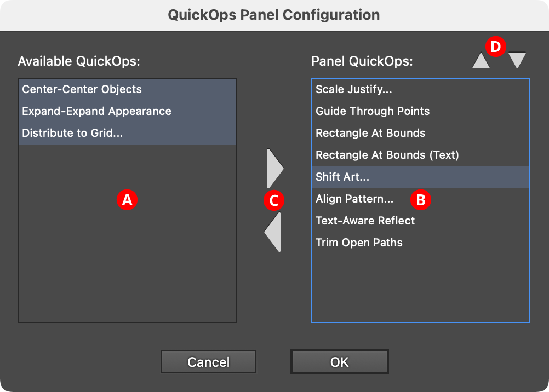Confirm changes with the OK button
Image resolution: width=549 pixels, height=392 pixels.
339,362
